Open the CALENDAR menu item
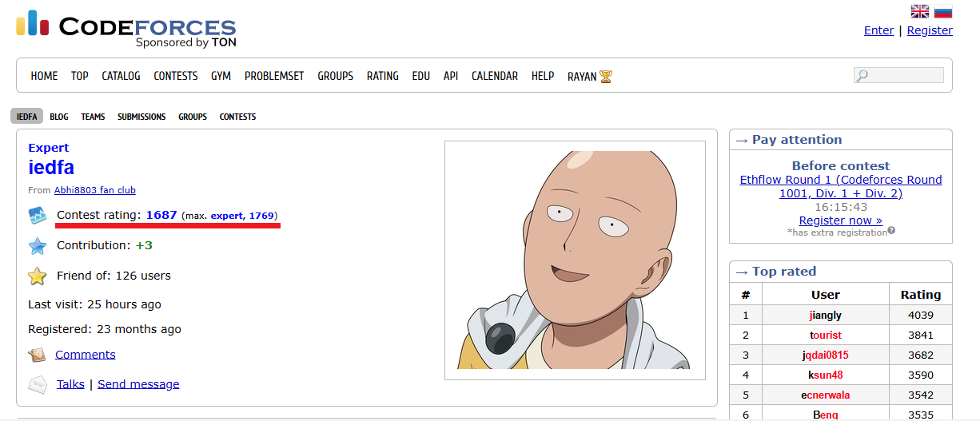 click(495, 76)
